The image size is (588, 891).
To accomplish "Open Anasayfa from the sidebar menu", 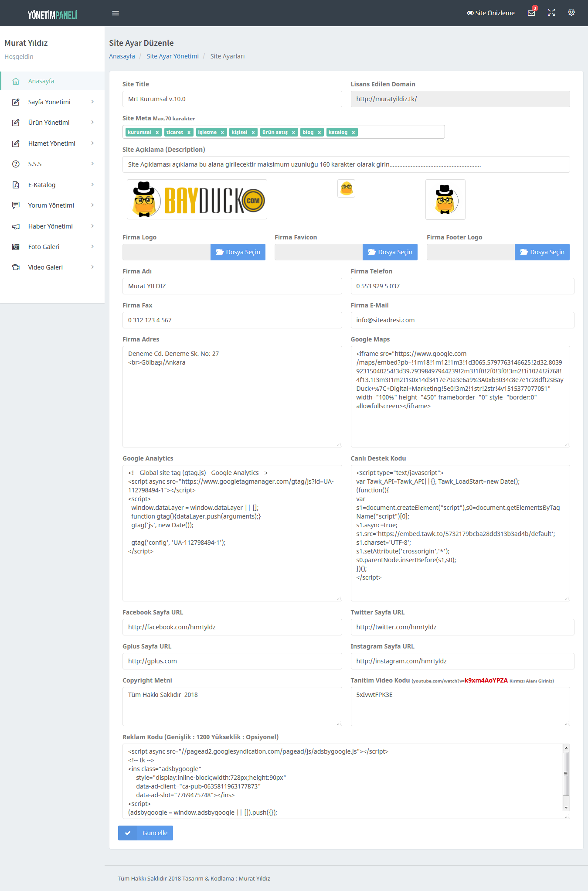I will (52, 81).
